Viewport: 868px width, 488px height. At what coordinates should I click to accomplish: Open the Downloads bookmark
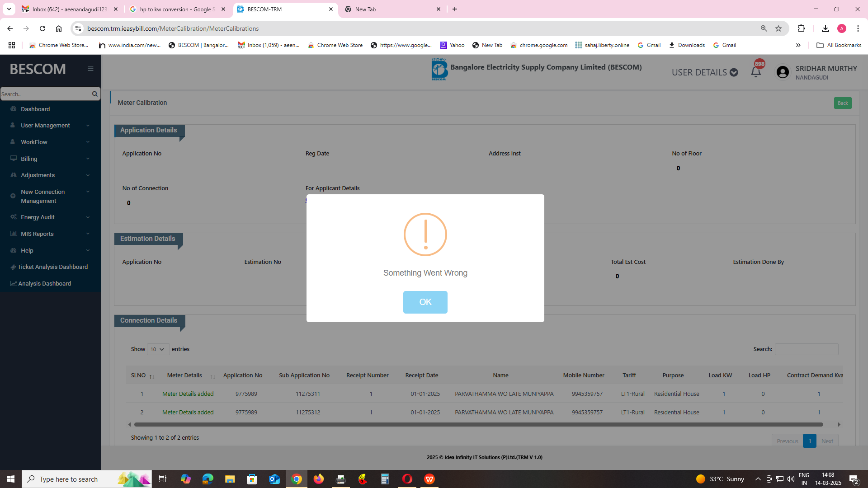687,45
